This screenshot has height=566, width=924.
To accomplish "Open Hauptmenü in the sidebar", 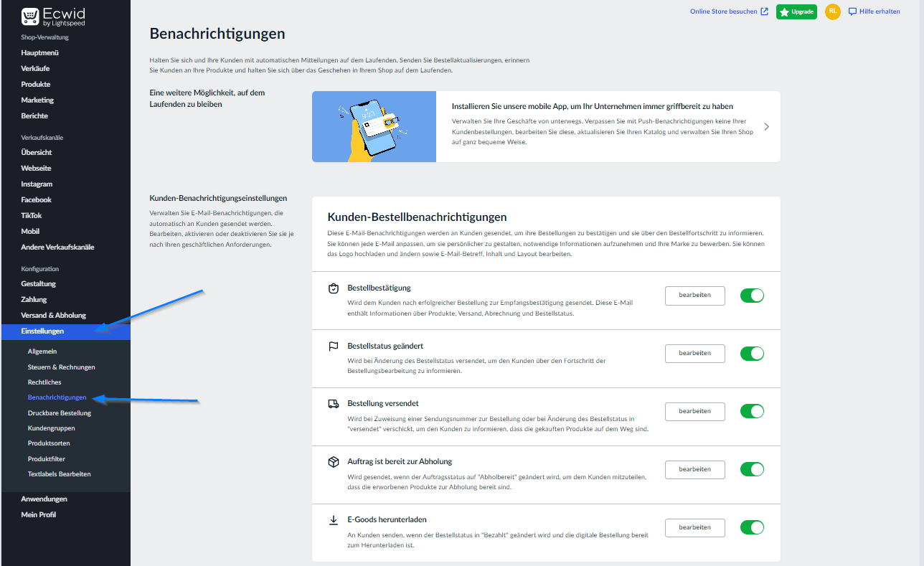I will pos(39,53).
